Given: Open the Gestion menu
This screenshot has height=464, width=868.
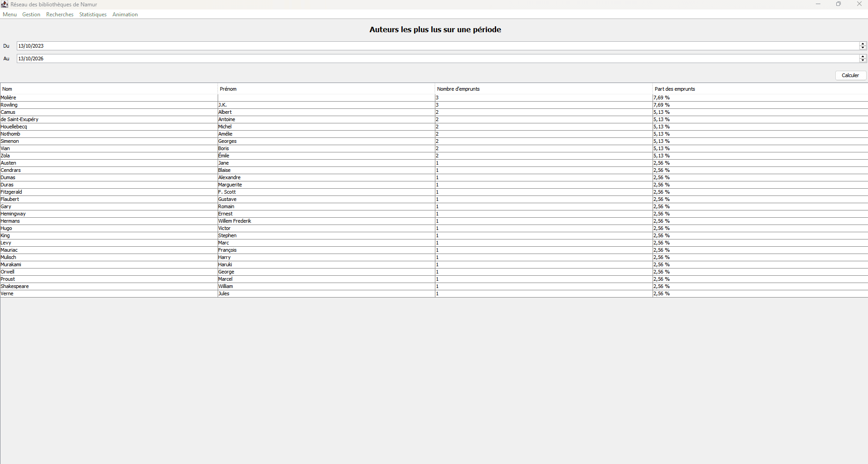Looking at the screenshot, I should click(x=31, y=15).
